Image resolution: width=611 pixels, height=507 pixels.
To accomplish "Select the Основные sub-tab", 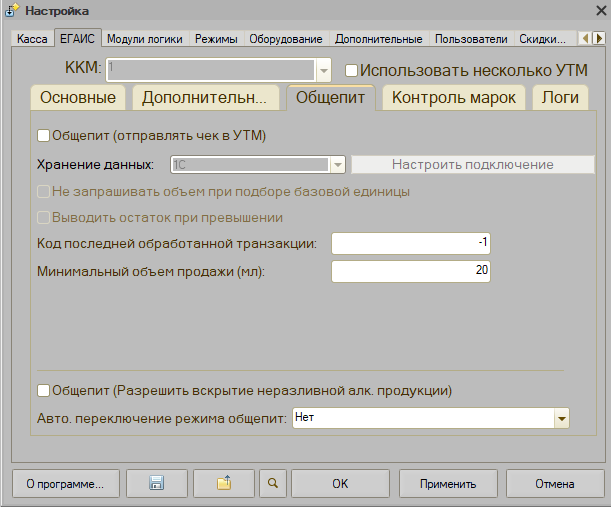I will [78, 98].
